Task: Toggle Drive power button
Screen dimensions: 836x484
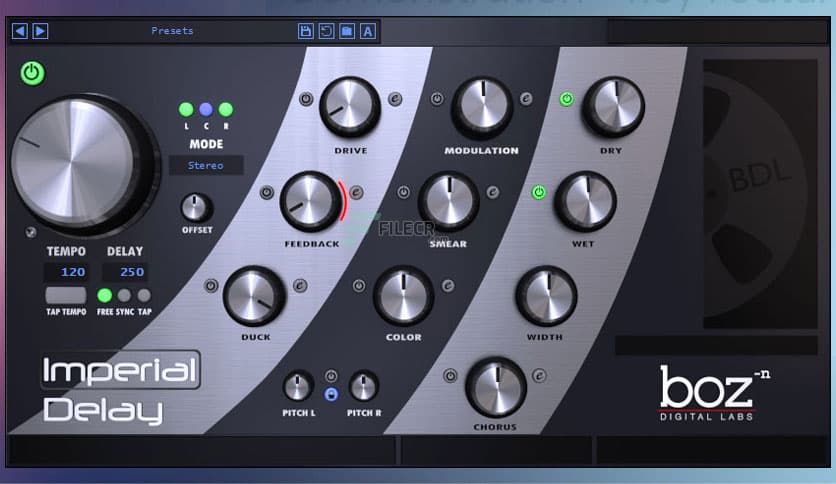Action: pos(306,99)
